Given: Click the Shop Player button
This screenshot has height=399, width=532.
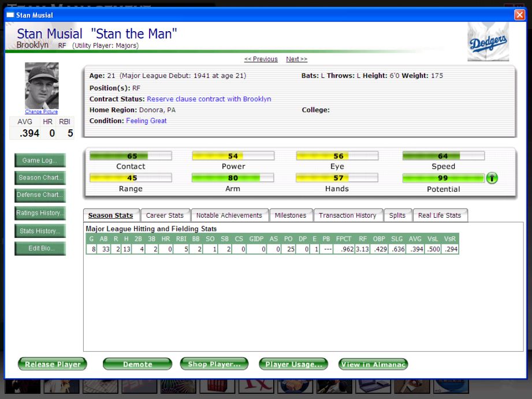Looking at the screenshot, I should pyautogui.click(x=214, y=364).
